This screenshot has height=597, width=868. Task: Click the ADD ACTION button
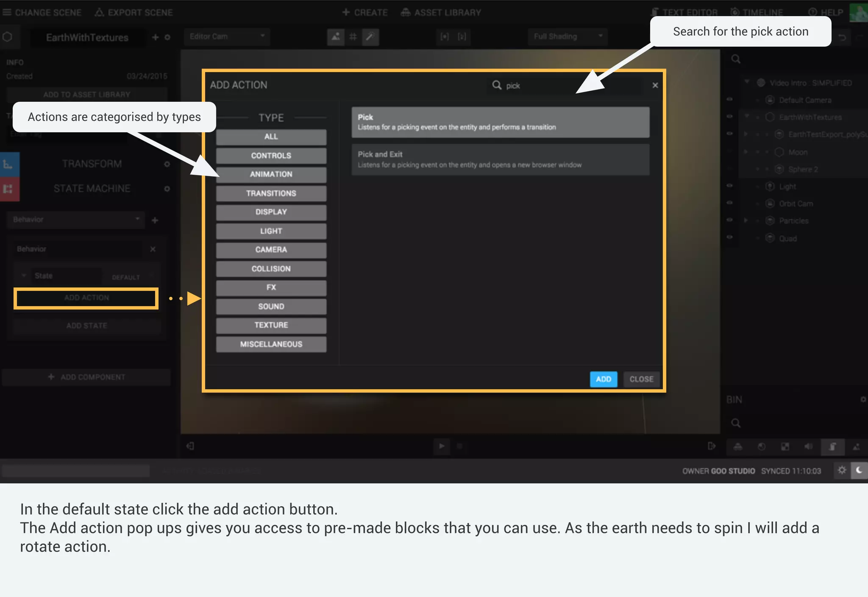(x=86, y=298)
